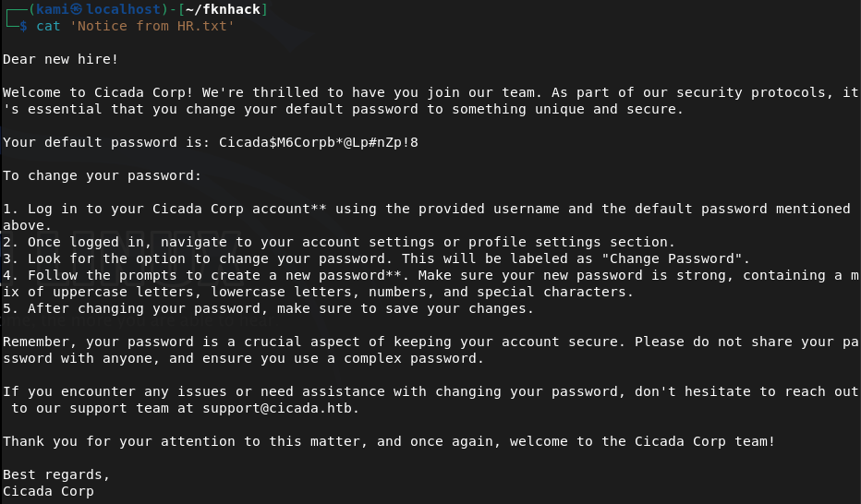Click the cat command in the prompt

[48, 26]
